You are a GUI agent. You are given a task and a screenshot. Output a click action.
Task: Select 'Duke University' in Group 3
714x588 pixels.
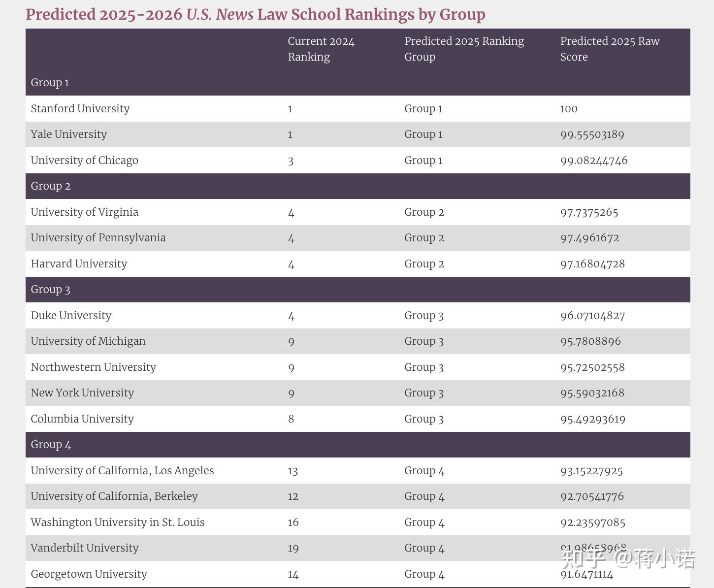[x=71, y=315]
